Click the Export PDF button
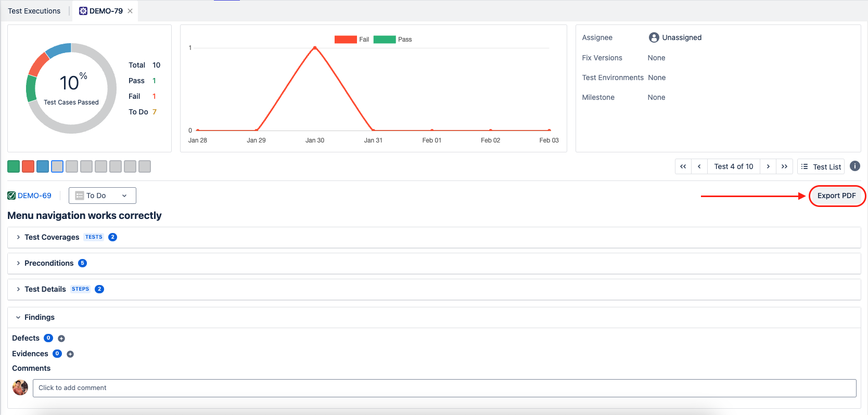868x415 pixels. tap(836, 196)
